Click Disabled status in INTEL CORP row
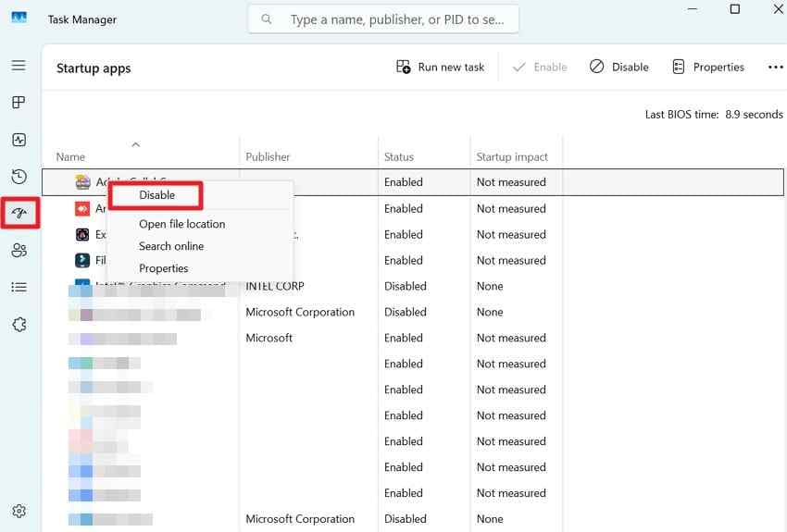The image size is (787, 532). [405, 286]
